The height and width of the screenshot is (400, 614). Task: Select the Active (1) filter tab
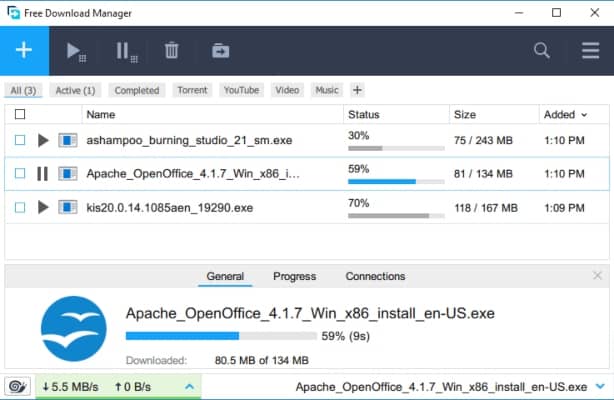(x=76, y=90)
